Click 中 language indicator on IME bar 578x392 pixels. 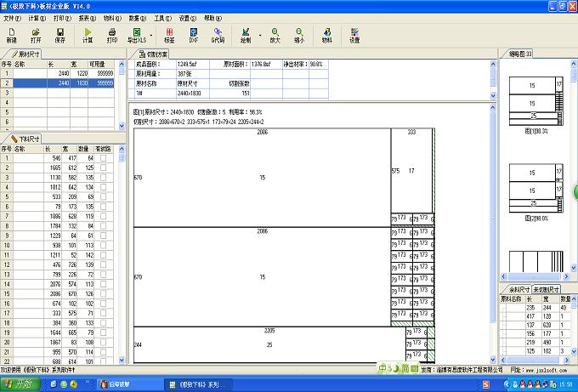click(x=383, y=368)
